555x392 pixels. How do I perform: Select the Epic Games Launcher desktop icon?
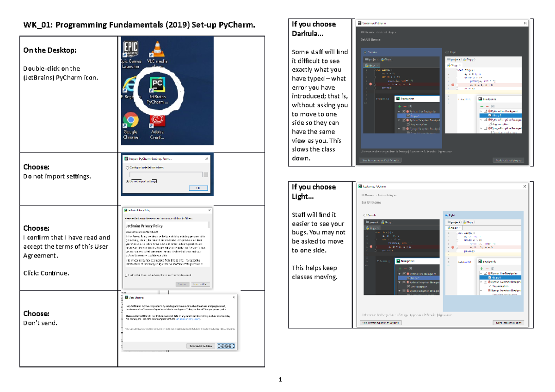pos(131,48)
